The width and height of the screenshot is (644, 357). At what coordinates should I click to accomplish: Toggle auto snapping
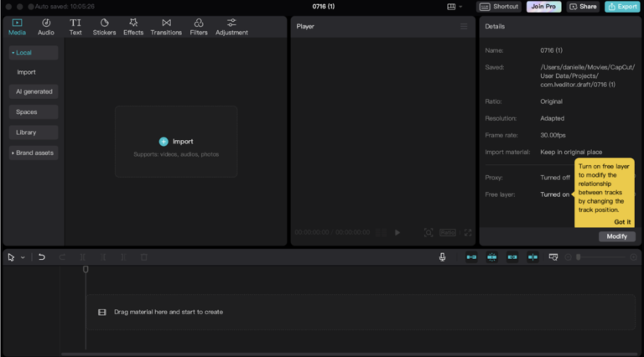[491, 257]
